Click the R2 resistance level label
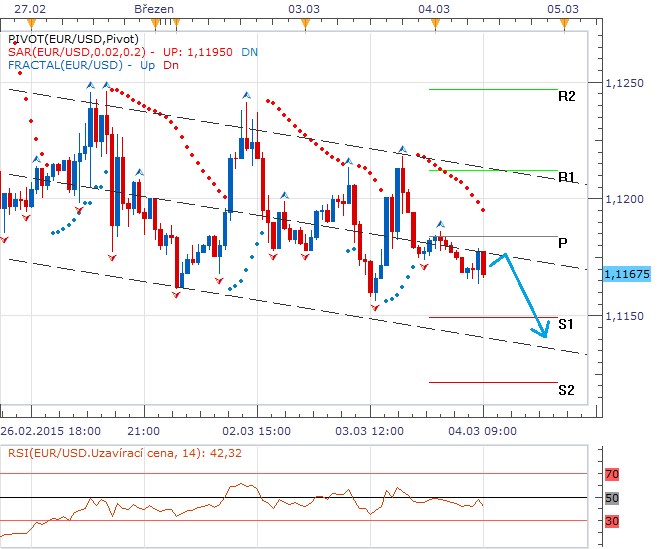 (x=567, y=97)
